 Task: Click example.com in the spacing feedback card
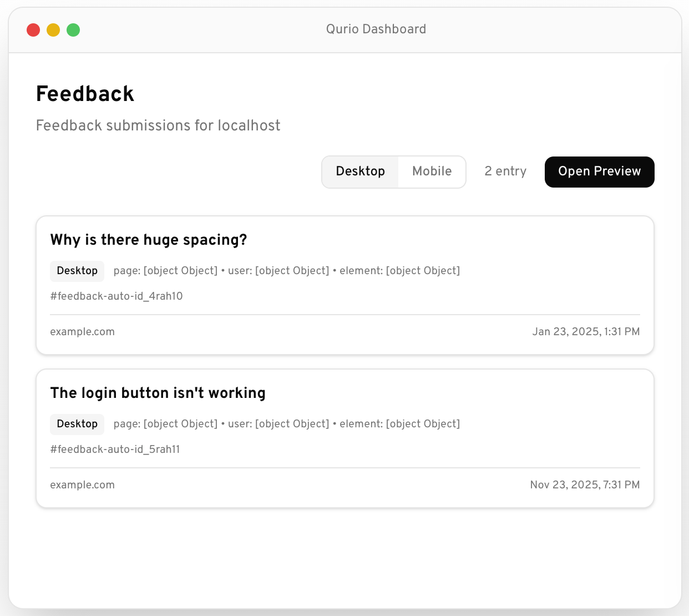[82, 332]
